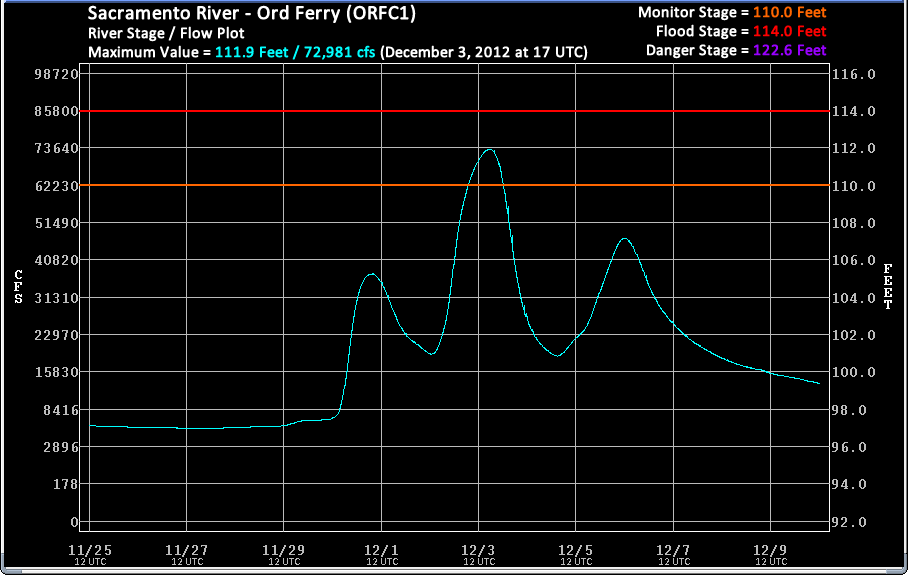Click the curve's peak near 12/1
Viewport: 908px width, 575px height.
[x=372, y=274]
